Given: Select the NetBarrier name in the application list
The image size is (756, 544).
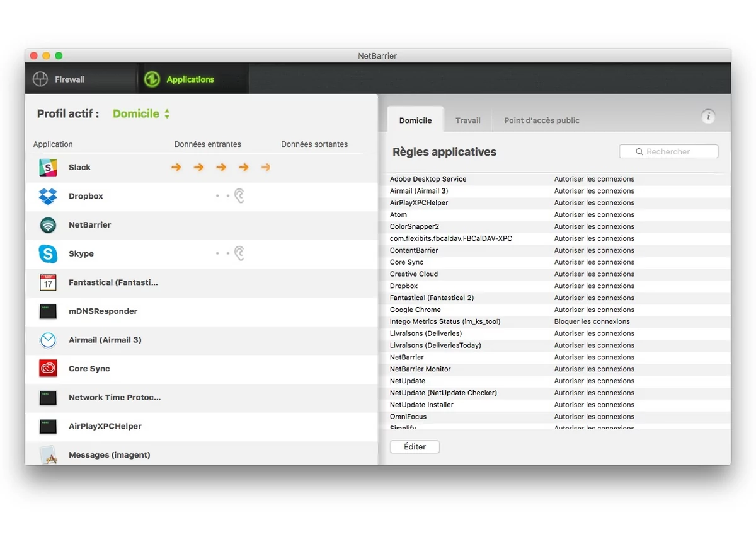Looking at the screenshot, I should tap(89, 225).
